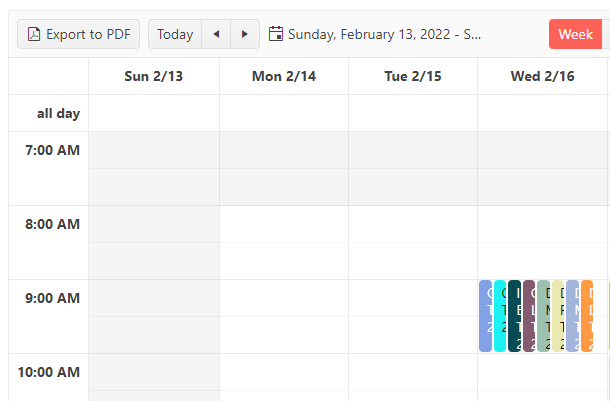This screenshot has width=610, height=401.
Task: Select the Tue 2/15 column header
Action: [413, 76]
